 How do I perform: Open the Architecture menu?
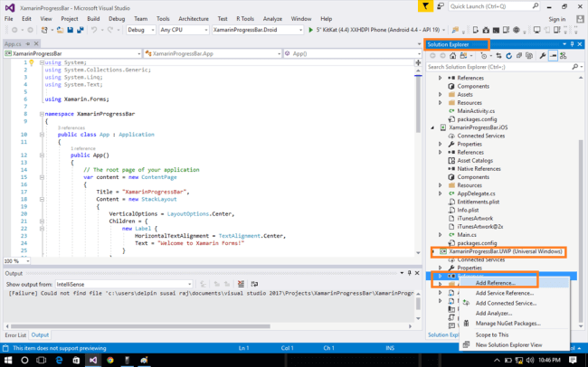[x=194, y=18]
